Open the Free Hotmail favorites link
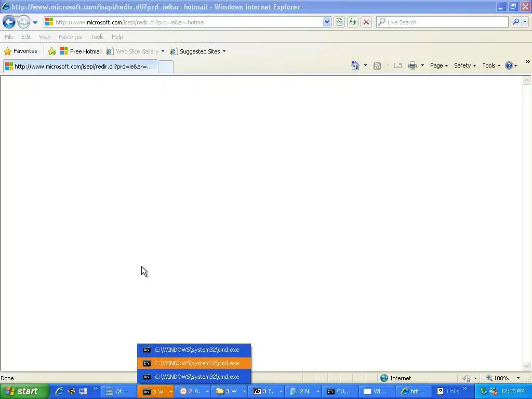 click(81, 51)
